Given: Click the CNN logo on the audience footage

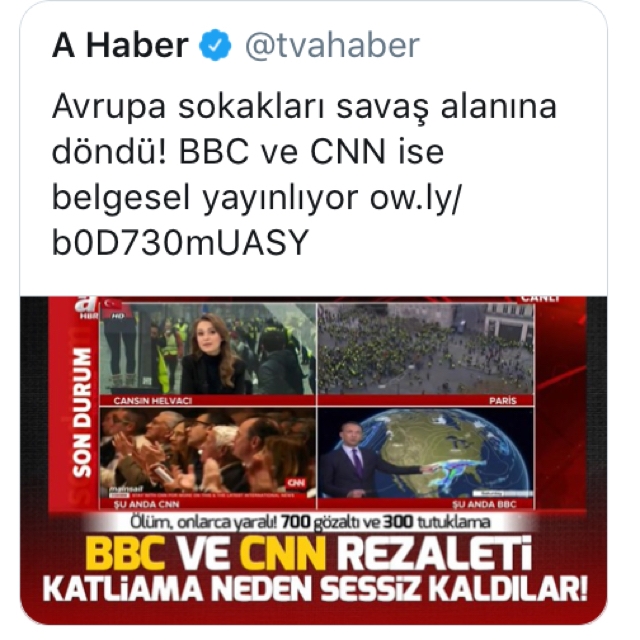Looking at the screenshot, I should 296,483.
